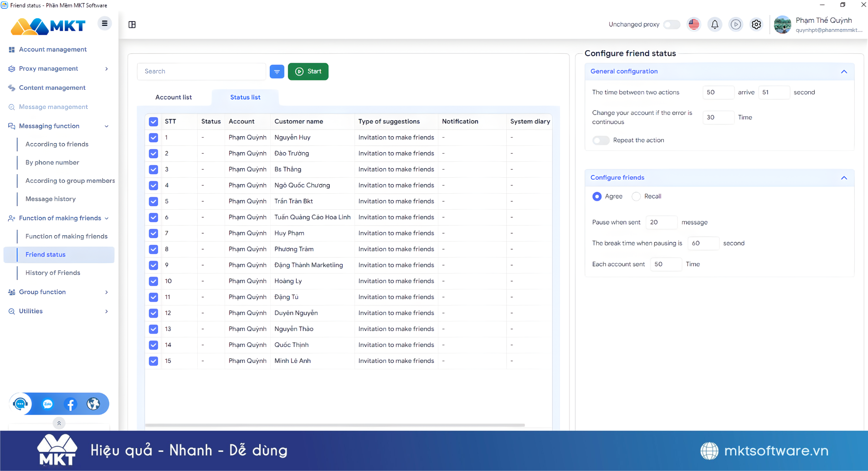
Task: Collapse the General configuration section
Action: point(843,72)
